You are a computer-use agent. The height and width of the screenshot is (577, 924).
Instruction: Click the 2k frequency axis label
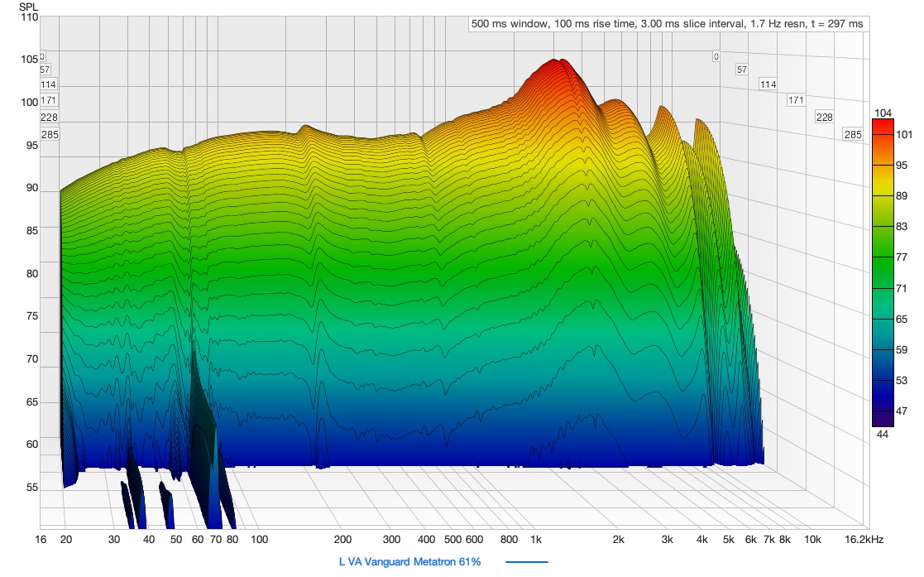point(618,540)
